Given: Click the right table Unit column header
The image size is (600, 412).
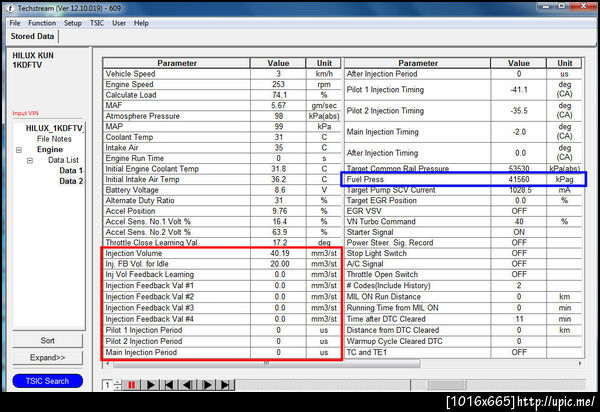Looking at the screenshot, I should (564, 63).
